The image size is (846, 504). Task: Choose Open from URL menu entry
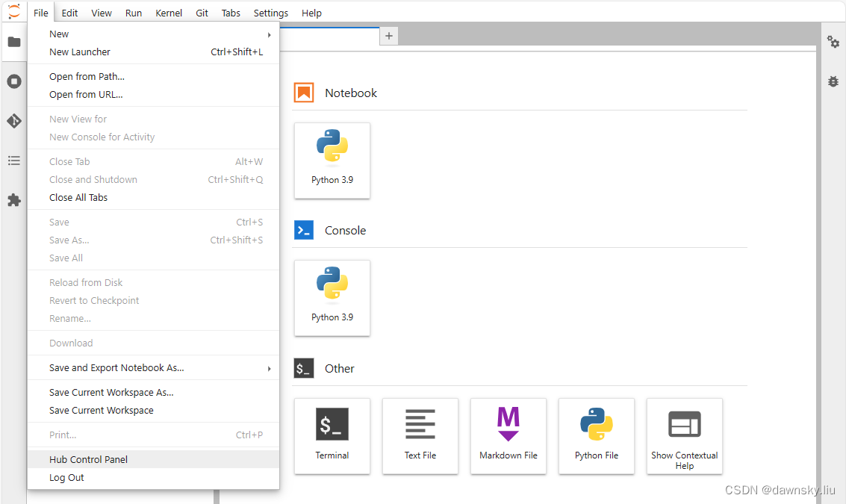click(153, 94)
